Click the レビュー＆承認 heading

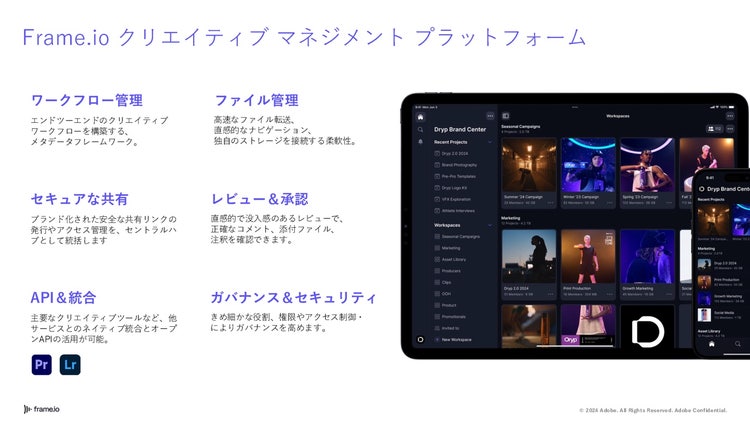(x=260, y=199)
